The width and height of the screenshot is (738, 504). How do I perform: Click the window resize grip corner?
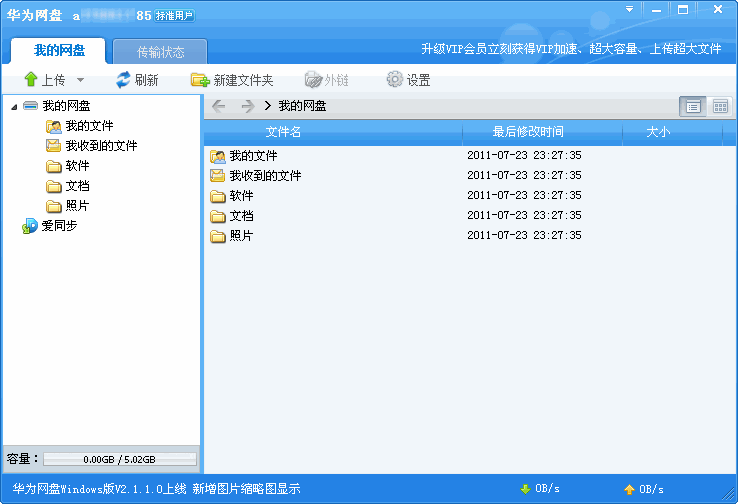[x=729, y=495]
